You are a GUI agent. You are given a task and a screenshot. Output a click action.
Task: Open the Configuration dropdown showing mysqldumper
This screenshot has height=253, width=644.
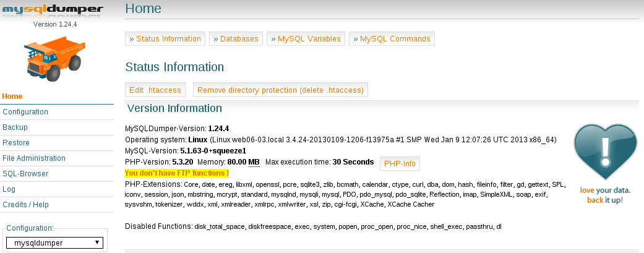pyautogui.click(x=54, y=242)
